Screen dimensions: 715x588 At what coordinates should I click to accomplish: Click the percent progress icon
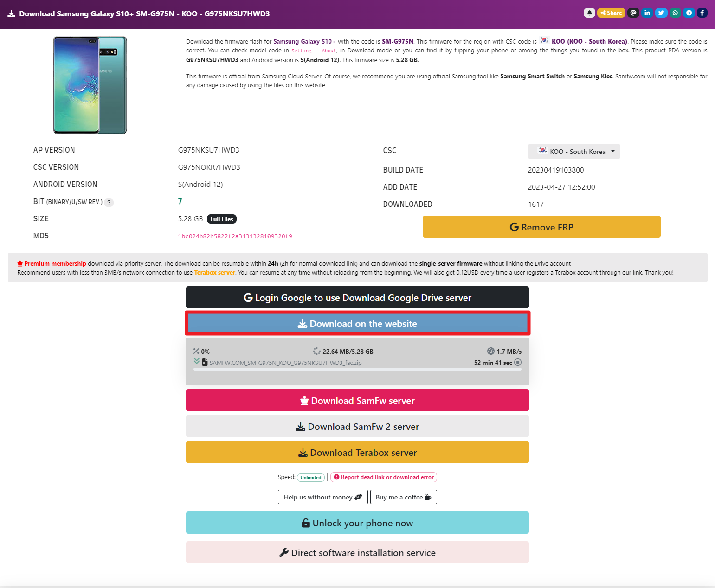click(196, 351)
